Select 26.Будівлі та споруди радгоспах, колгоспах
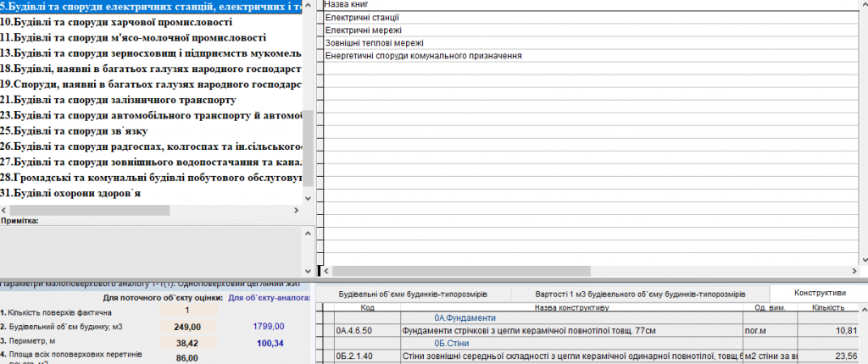Image resolution: width=868 pixels, height=364 pixels. 151,146
